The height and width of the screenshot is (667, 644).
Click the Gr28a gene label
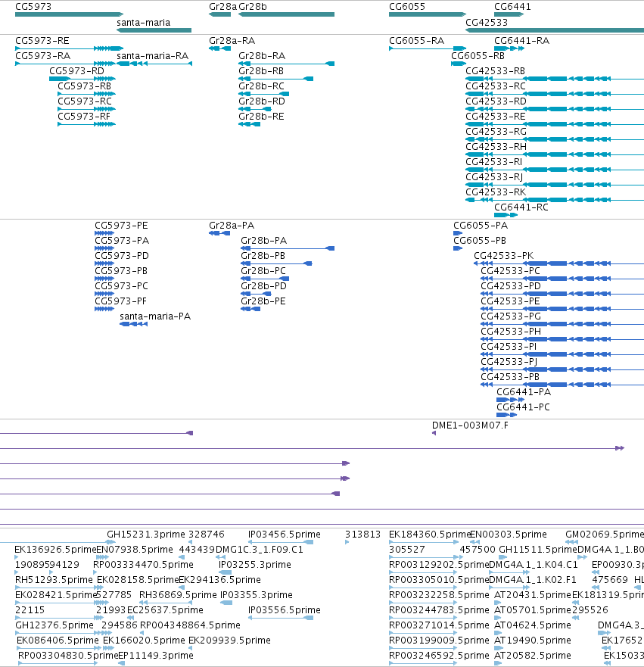[222, 7]
